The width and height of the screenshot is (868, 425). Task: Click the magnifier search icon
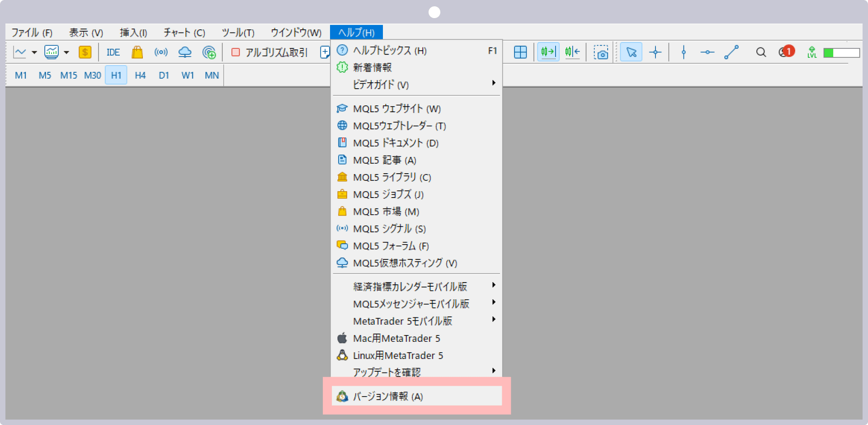(761, 52)
